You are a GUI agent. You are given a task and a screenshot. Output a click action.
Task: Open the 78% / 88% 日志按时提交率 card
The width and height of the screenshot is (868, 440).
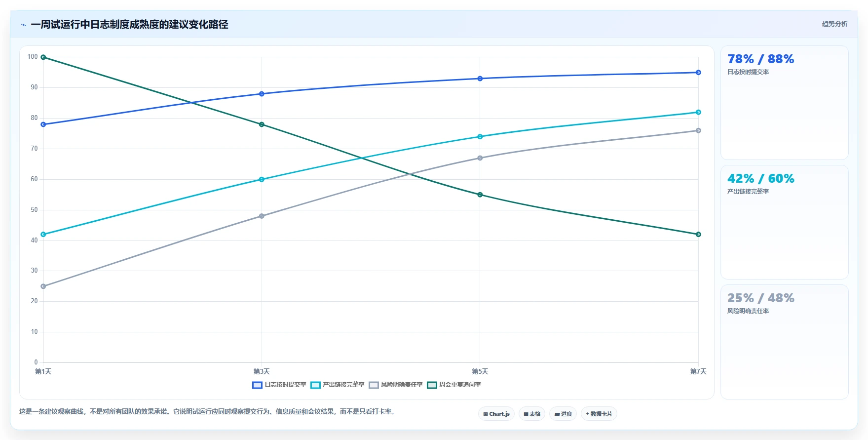[x=785, y=103]
